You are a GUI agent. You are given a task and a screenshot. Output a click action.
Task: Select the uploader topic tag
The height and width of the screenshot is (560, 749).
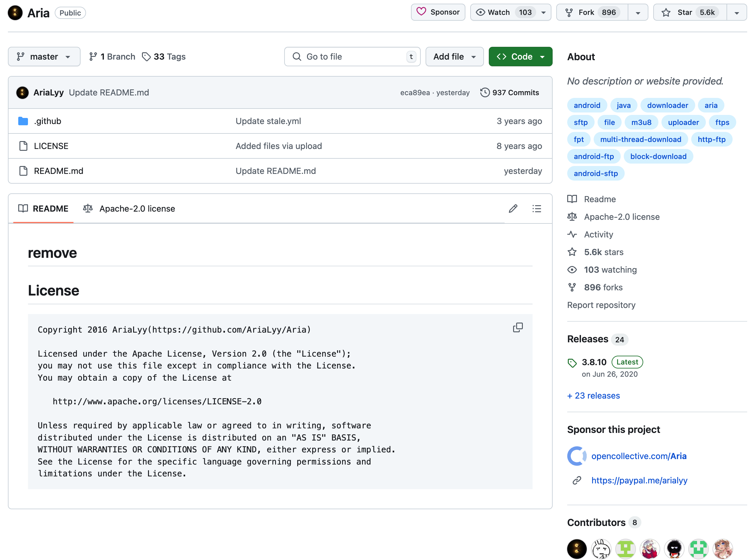(683, 122)
